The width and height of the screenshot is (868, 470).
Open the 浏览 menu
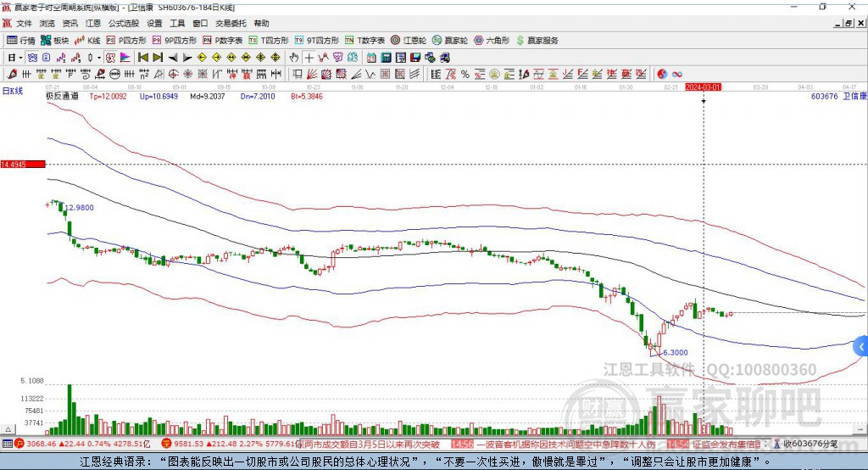pyautogui.click(x=47, y=23)
